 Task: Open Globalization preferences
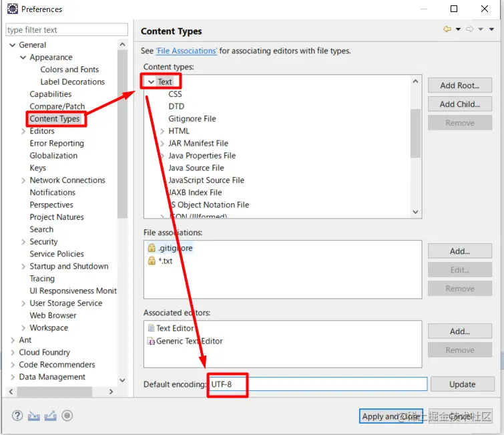tap(53, 156)
